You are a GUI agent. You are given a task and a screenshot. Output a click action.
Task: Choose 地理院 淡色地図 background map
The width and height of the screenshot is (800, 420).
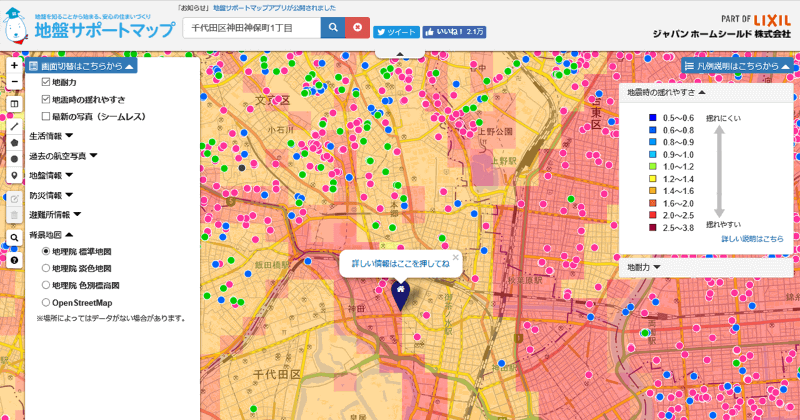coord(46,268)
